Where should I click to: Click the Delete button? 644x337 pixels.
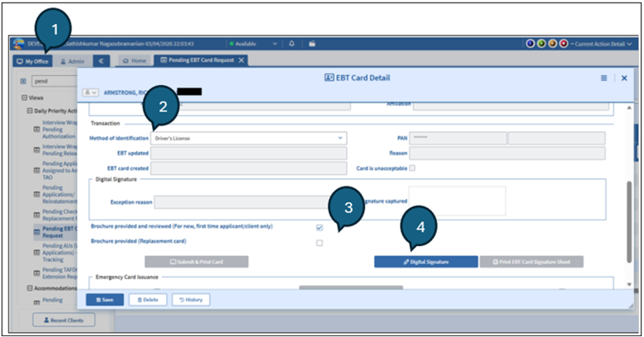tap(148, 300)
